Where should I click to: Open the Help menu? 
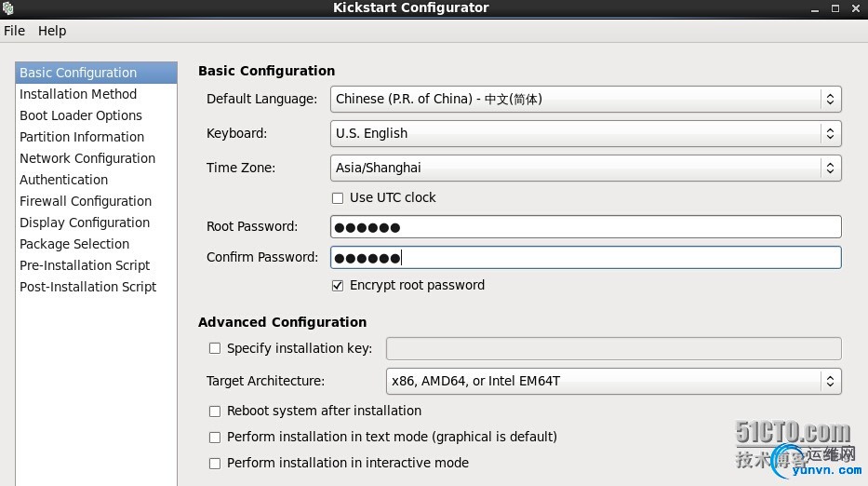[52, 31]
